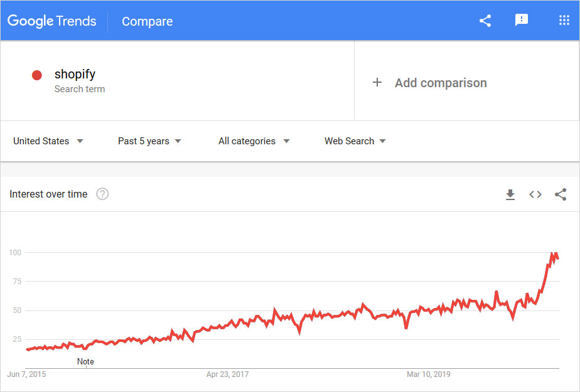This screenshot has height=392, width=580.
Task: Share the Interest over time chart
Action: click(x=561, y=194)
